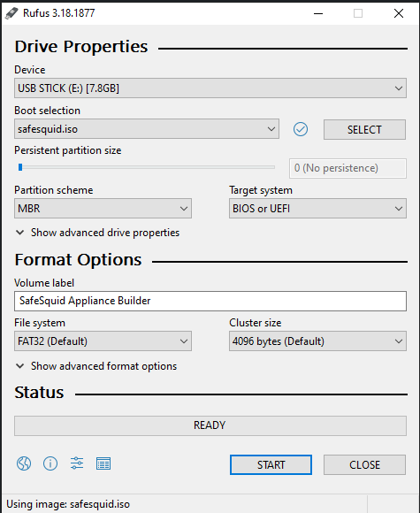The image size is (420, 513).
Task: Click the checksum checkmark icon beside SELECT
Action: tap(301, 129)
